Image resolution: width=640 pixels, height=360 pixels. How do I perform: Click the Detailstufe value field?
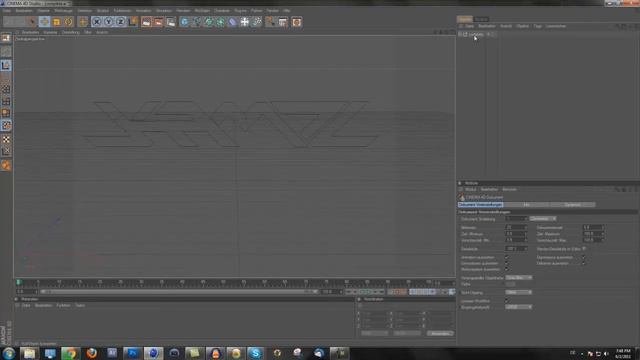pyautogui.click(x=516, y=249)
